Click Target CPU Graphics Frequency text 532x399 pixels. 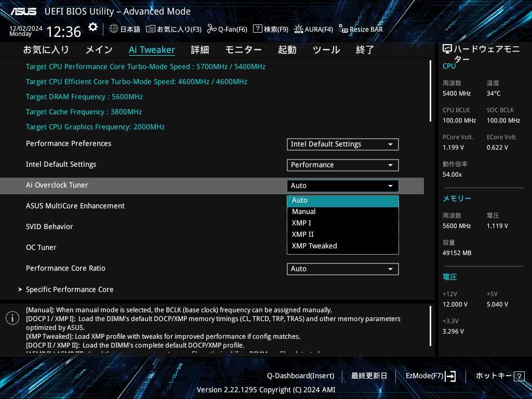point(96,127)
